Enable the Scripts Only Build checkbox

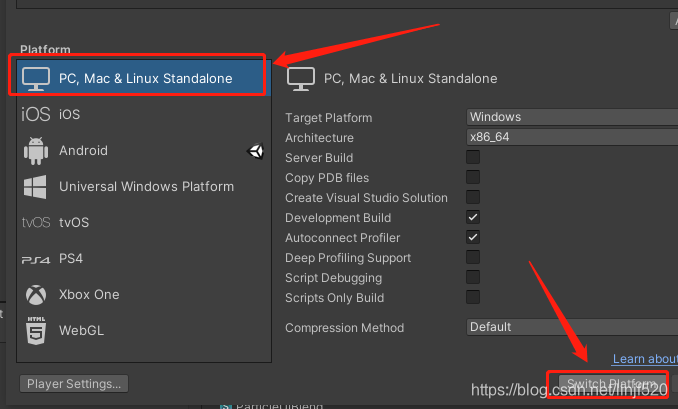(x=473, y=297)
